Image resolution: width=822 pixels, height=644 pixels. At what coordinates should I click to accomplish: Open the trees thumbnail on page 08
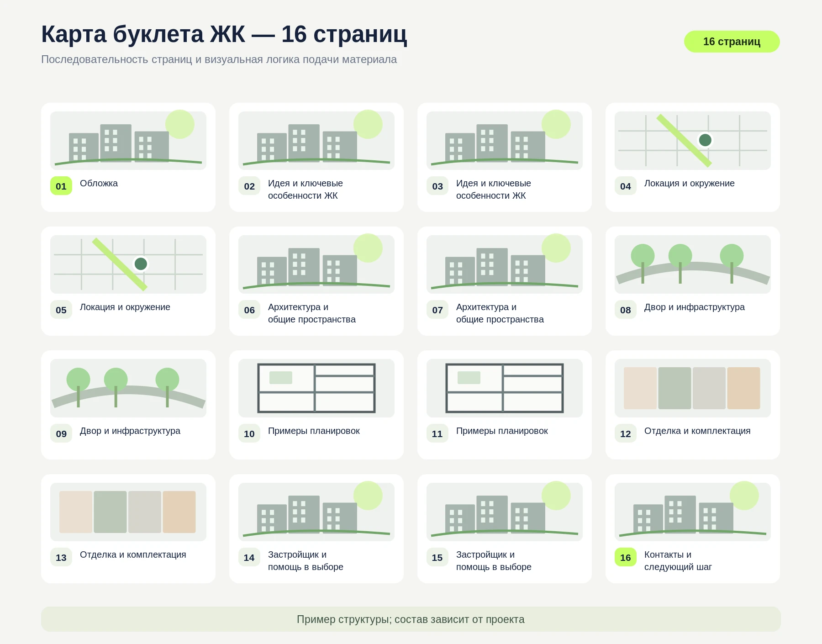click(x=693, y=264)
